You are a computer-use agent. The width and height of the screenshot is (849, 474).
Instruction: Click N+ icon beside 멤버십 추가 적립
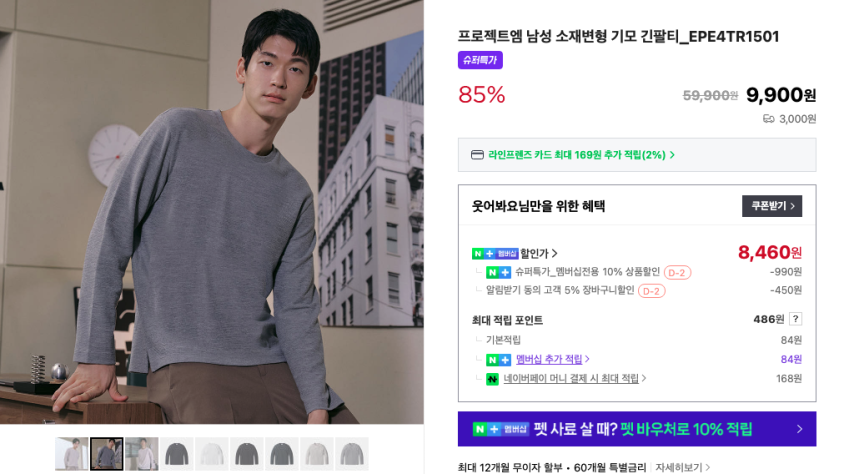coord(498,360)
